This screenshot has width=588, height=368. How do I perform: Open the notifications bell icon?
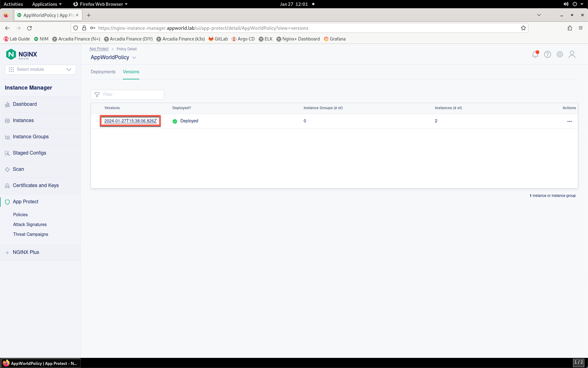(535, 54)
